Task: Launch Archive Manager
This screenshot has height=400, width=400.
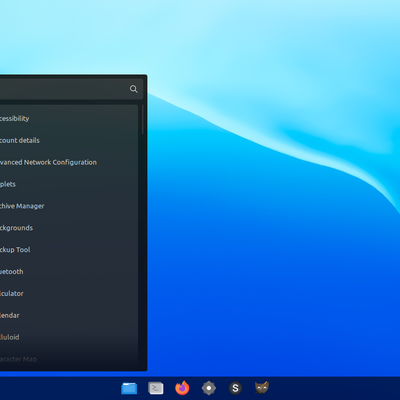Action: [69, 206]
